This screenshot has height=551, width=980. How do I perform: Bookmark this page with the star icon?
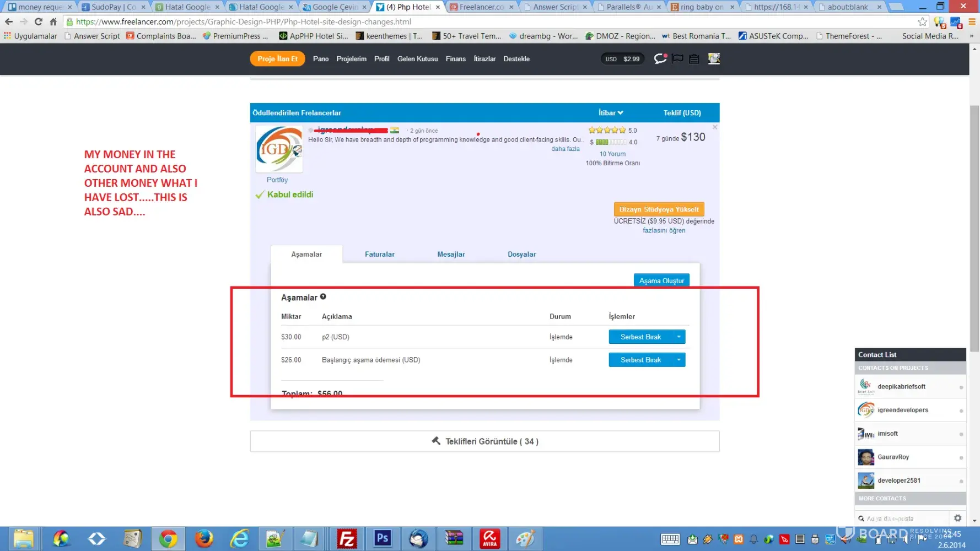coord(922,22)
